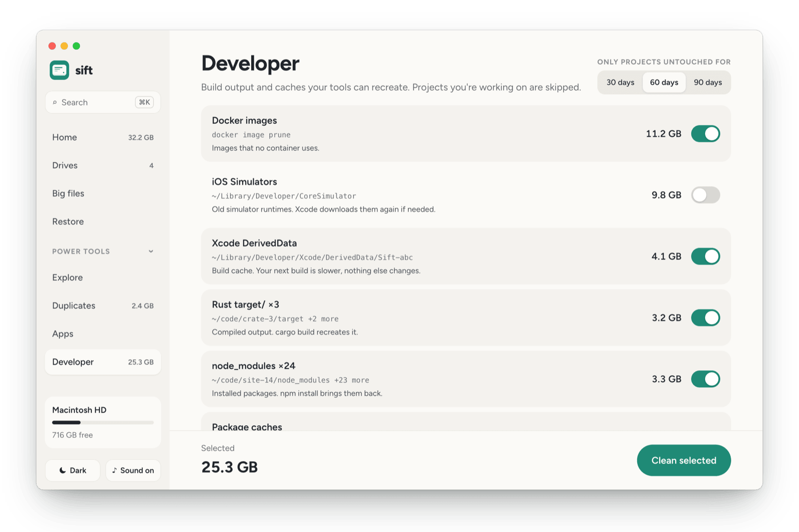Screen dimensions: 799x532
Task: Click the Clean selected button
Action: coord(684,460)
